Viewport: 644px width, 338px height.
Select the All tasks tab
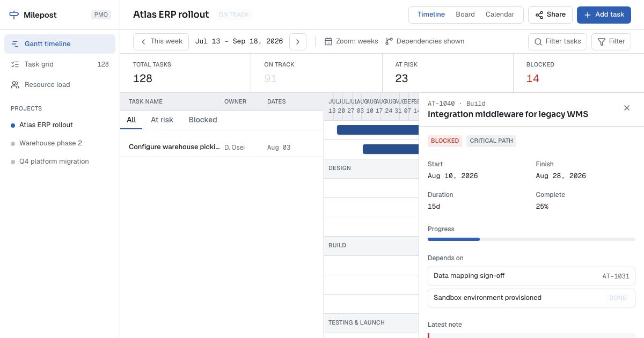(131, 120)
